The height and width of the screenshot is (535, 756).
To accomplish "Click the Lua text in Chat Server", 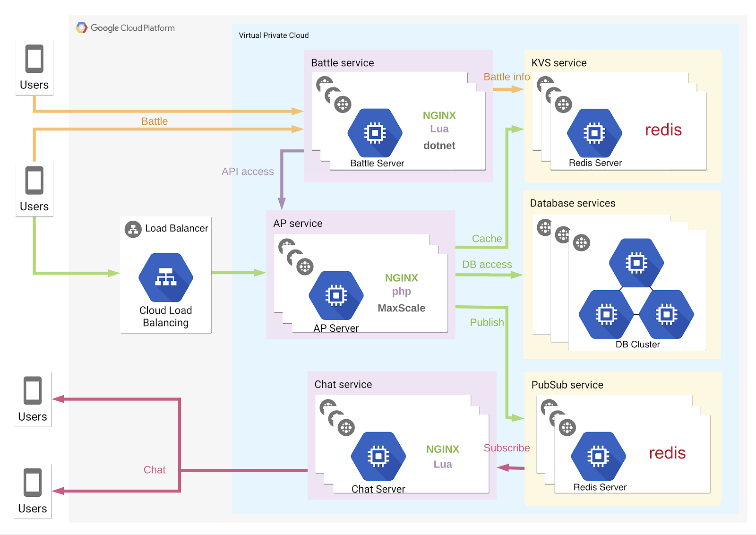I will click(x=443, y=465).
